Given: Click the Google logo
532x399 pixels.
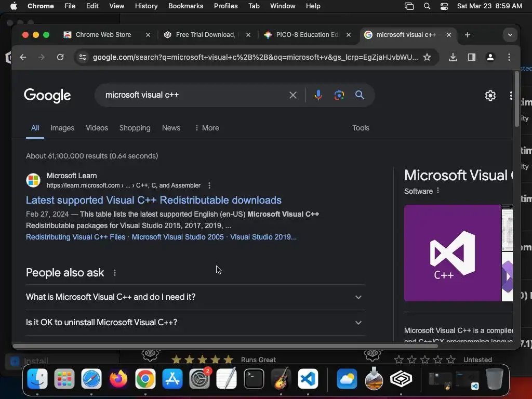Looking at the screenshot, I should (x=47, y=96).
